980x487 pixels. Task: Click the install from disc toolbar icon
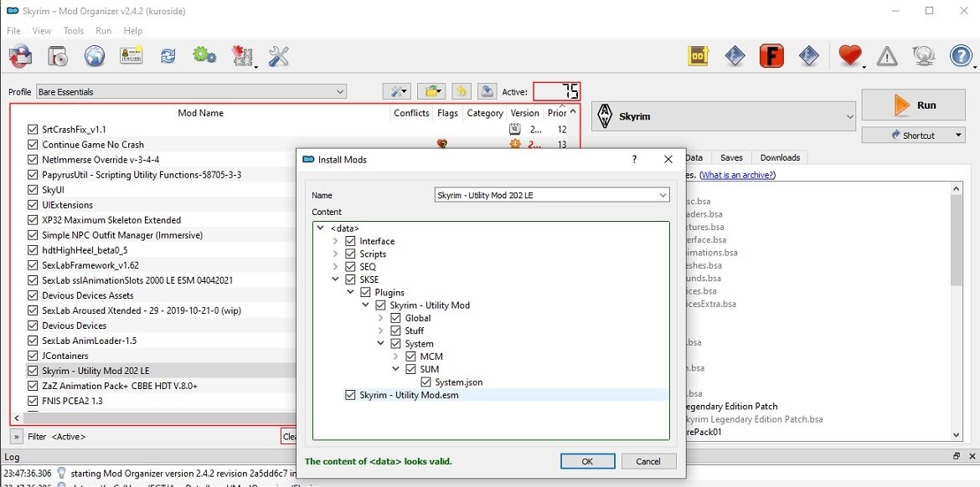point(58,56)
